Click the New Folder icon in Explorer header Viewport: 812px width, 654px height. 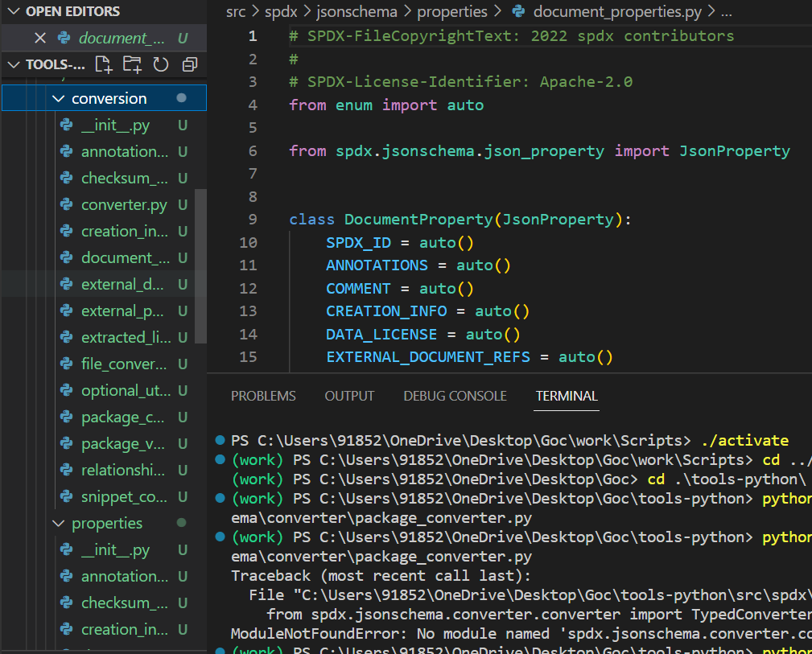pyautogui.click(x=131, y=65)
